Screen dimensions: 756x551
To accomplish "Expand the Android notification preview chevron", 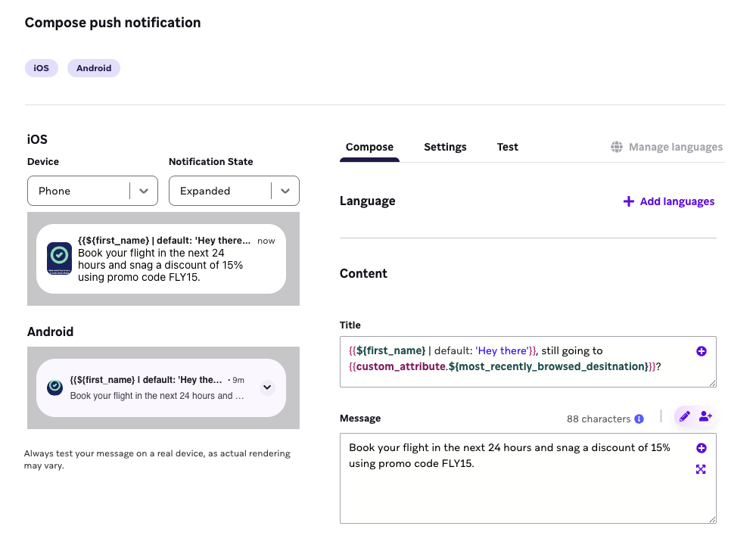I will coord(267,388).
